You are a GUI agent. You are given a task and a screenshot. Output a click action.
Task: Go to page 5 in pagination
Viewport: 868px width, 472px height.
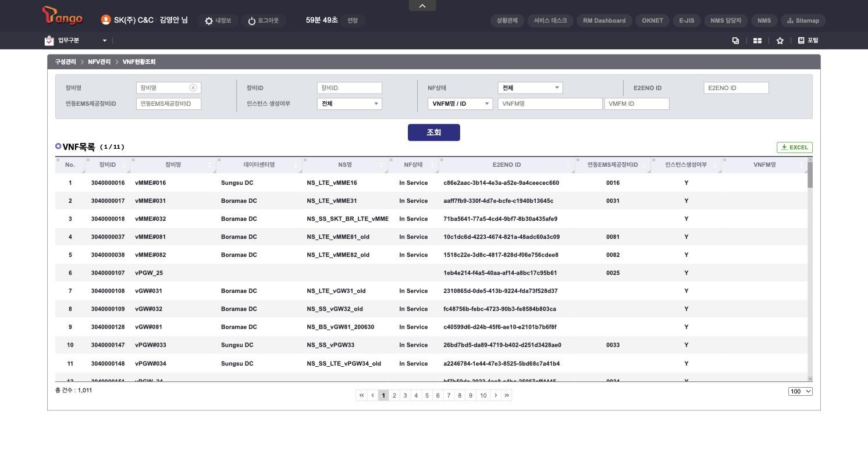[427, 395]
